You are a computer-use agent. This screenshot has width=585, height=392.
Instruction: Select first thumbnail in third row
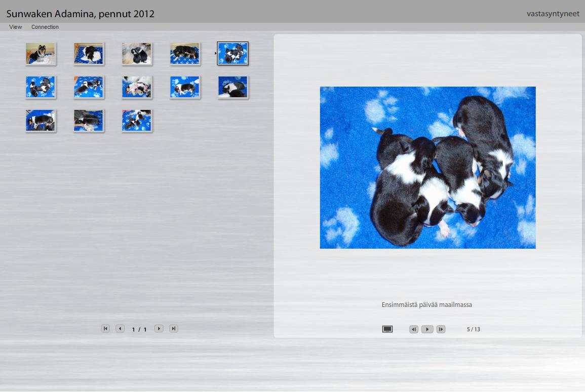(41, 121)
